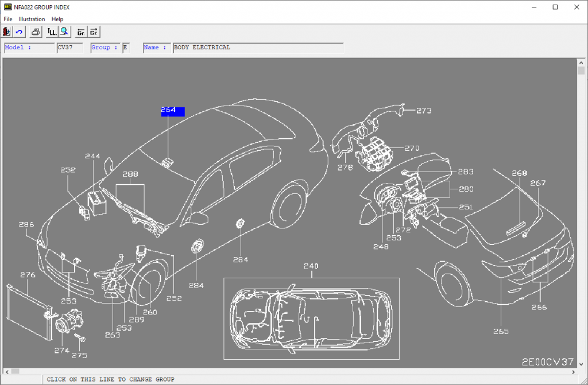Open the File menu
Image resolution: width=588 pixels, height=385 pixels.
click(7, 19)
